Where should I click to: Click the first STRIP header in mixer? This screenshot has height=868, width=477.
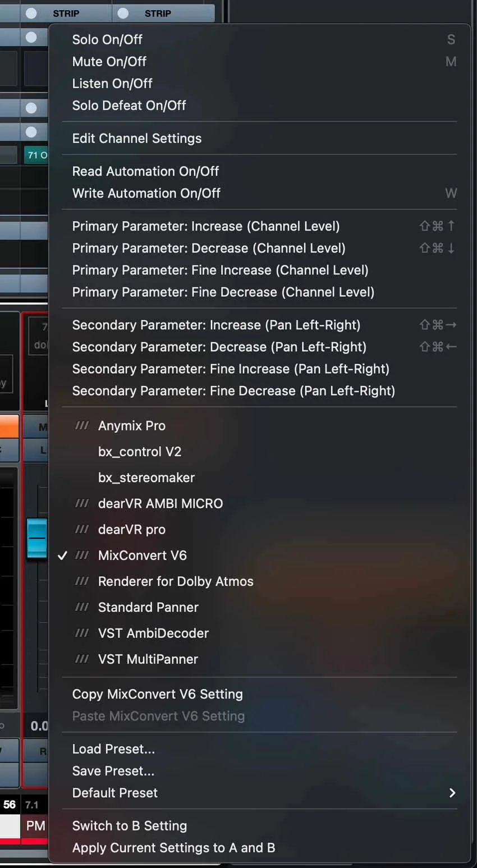point(66,13)
